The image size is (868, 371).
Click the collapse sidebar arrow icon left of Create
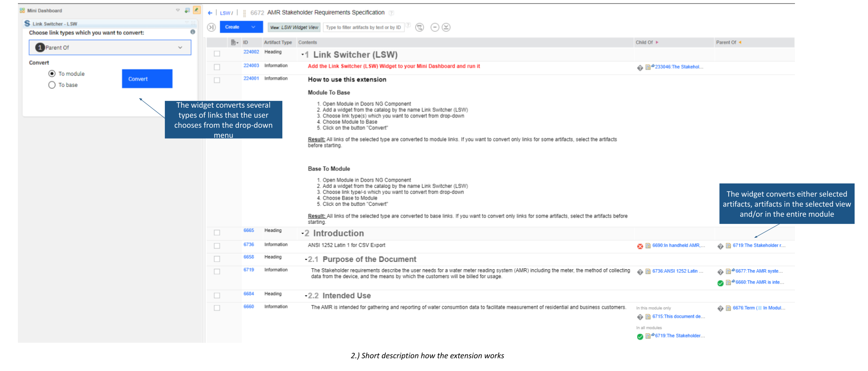212,27
